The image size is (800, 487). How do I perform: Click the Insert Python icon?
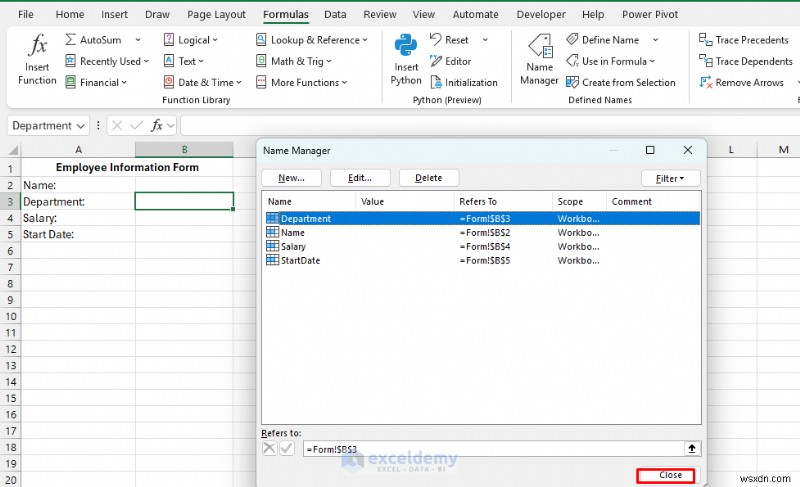[406, 45]
